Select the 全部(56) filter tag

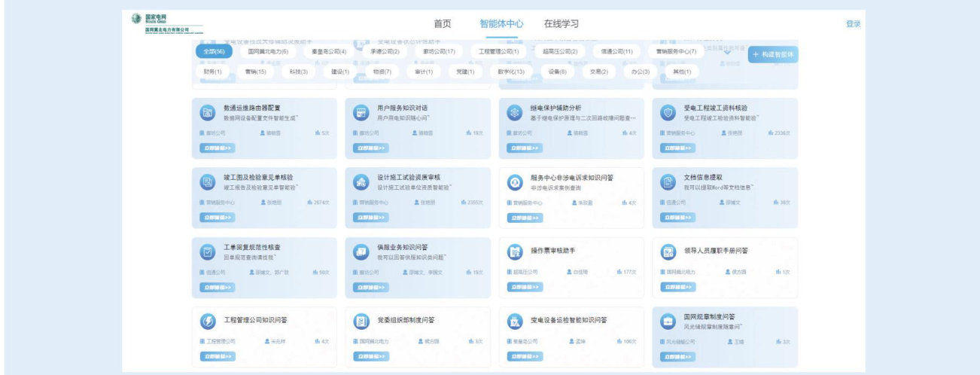[215, 52]
